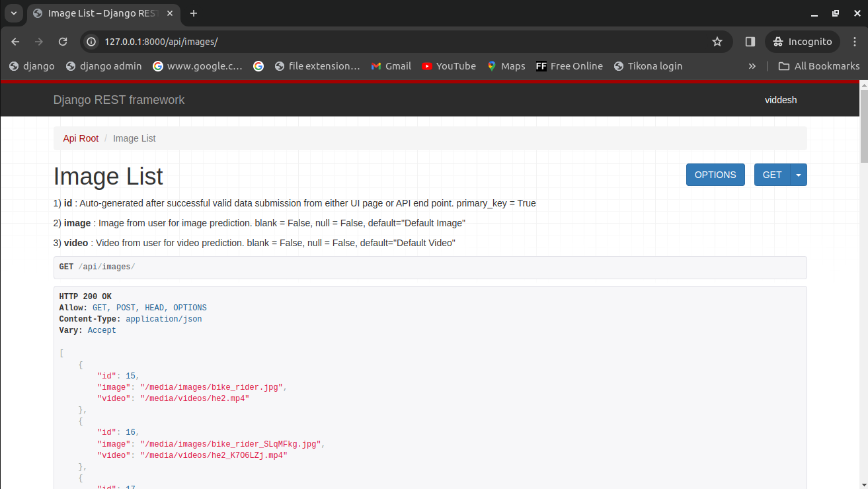This screenshot has height=489, width=868.
Task: Click the id field description line
Action: point(295,203)
